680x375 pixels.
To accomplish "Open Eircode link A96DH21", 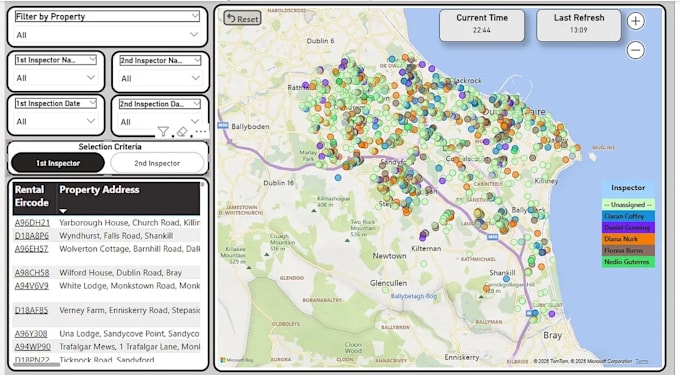I will (x=32, y=222).
